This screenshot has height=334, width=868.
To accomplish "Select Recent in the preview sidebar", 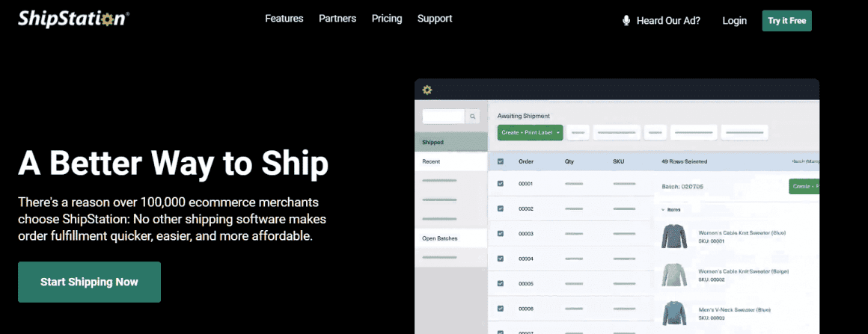I will (x=450, y=161).
